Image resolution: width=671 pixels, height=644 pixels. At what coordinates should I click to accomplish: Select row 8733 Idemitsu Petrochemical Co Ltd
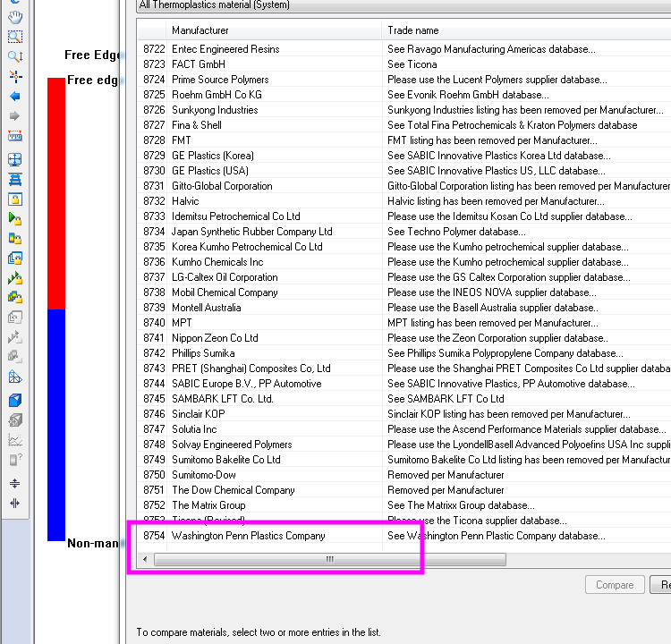coord(404,216)
